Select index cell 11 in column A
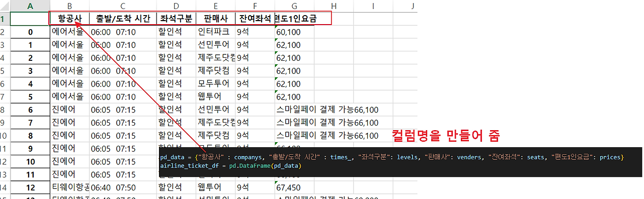Viewport: 644px width, 199px height. [x=30, y=175]
